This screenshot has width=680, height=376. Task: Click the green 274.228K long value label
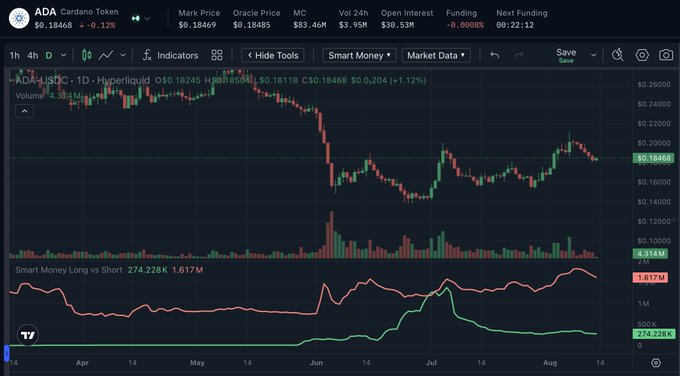(654, 334)
